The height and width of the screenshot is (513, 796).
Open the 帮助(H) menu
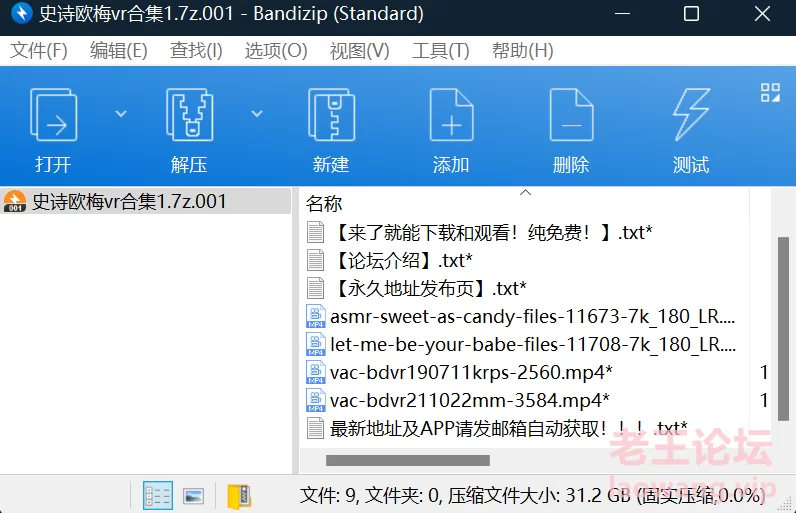click(522, 51)
